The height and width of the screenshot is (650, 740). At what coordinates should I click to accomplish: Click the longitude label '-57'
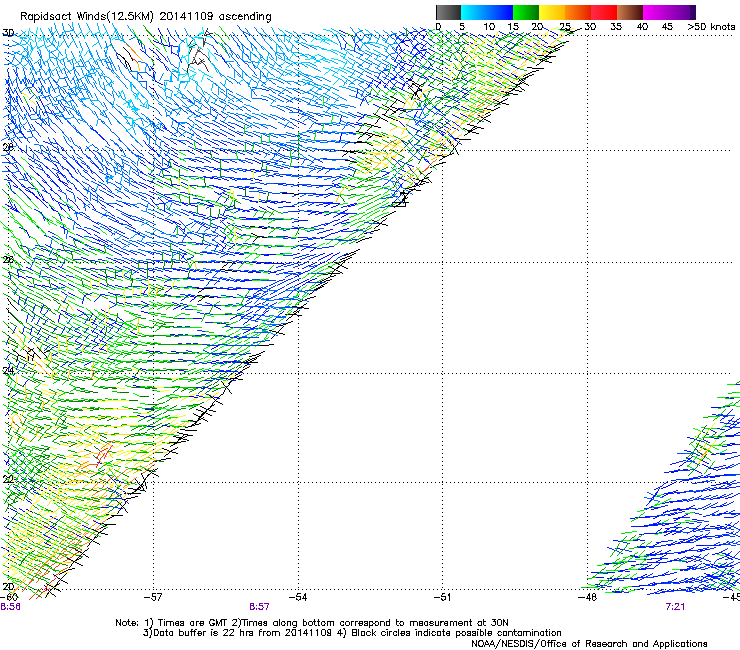click(x=153, y=597)
